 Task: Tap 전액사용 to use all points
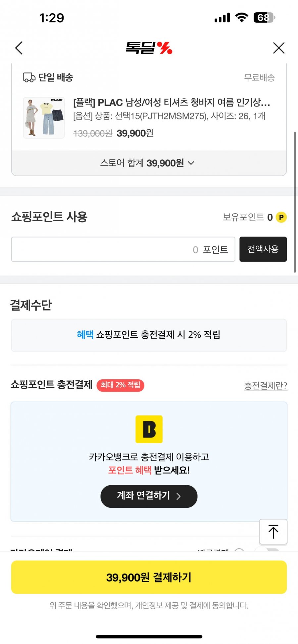coord(263,249)
